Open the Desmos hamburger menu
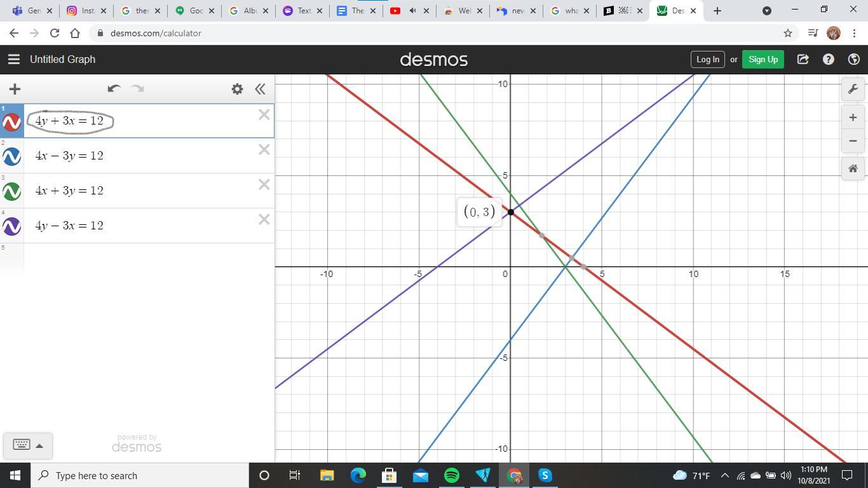Viewport: 868px width, 488px height. pos(14,59)
